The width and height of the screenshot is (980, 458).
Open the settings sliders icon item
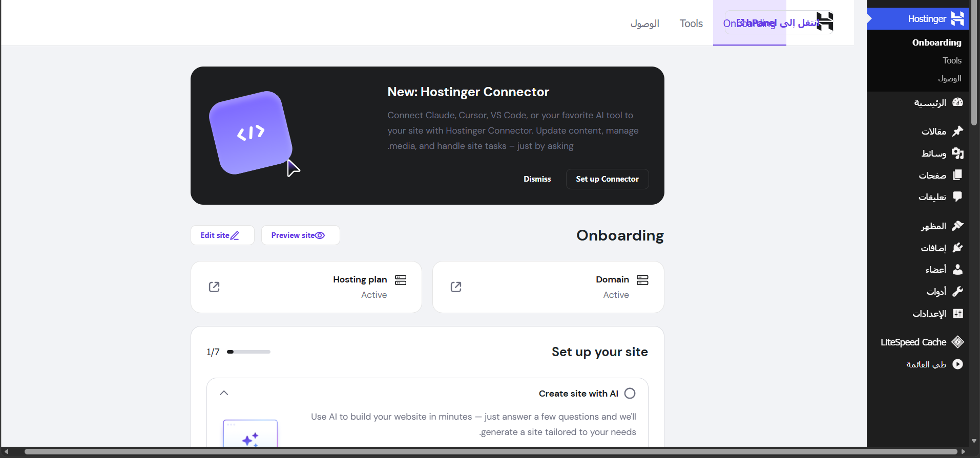click(x=957, y=313)
